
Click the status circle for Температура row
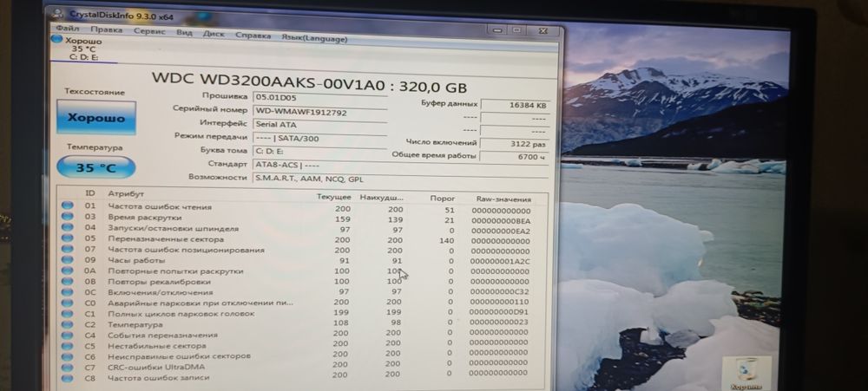pos(67,324)
